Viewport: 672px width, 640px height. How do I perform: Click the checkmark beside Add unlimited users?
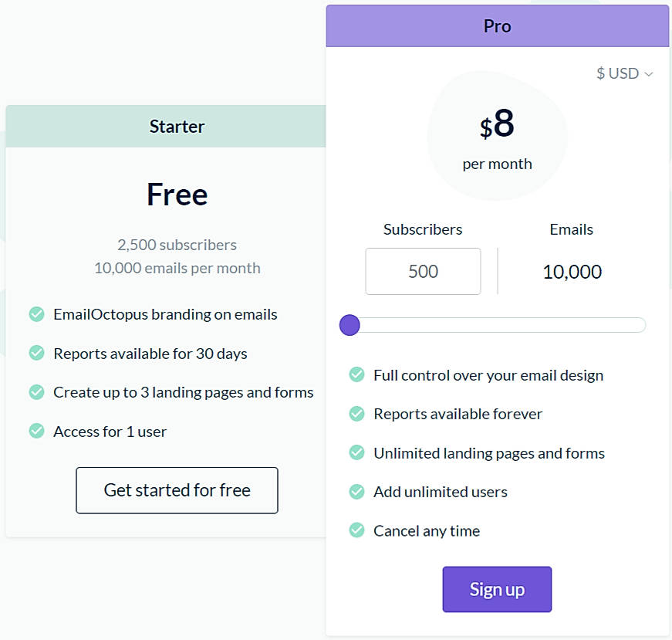coord(356,491)
